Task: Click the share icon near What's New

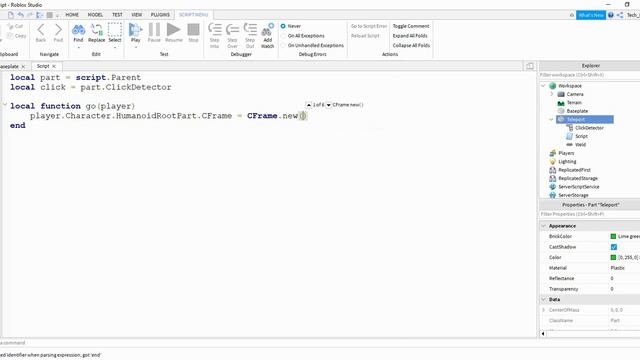Action: tap(620, 15)
